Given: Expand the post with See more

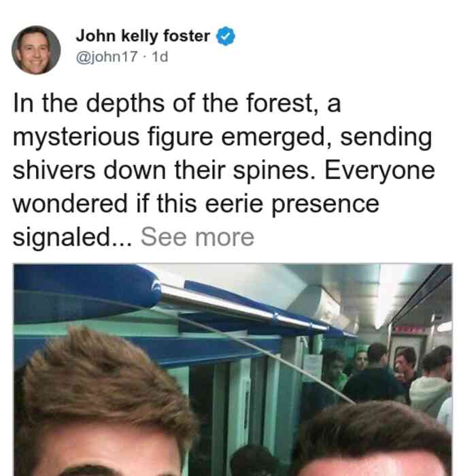Looking at the screenshot, I should coord(197,237).
